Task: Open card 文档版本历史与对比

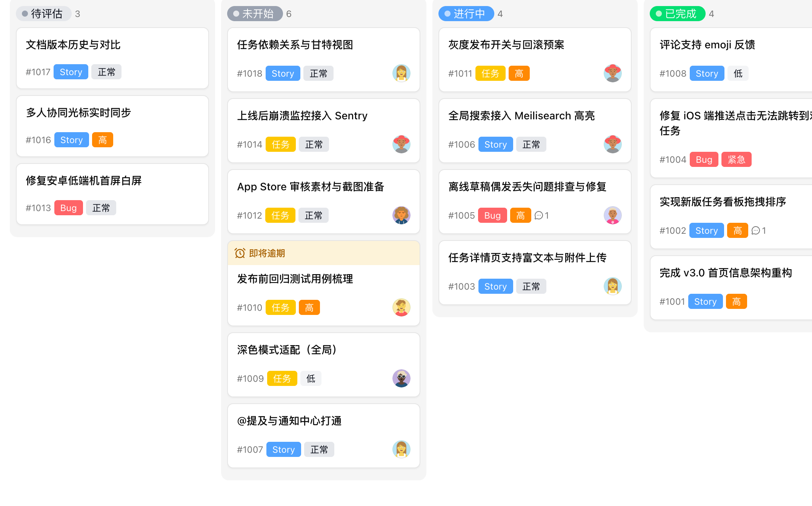Action: coord(112,58)
